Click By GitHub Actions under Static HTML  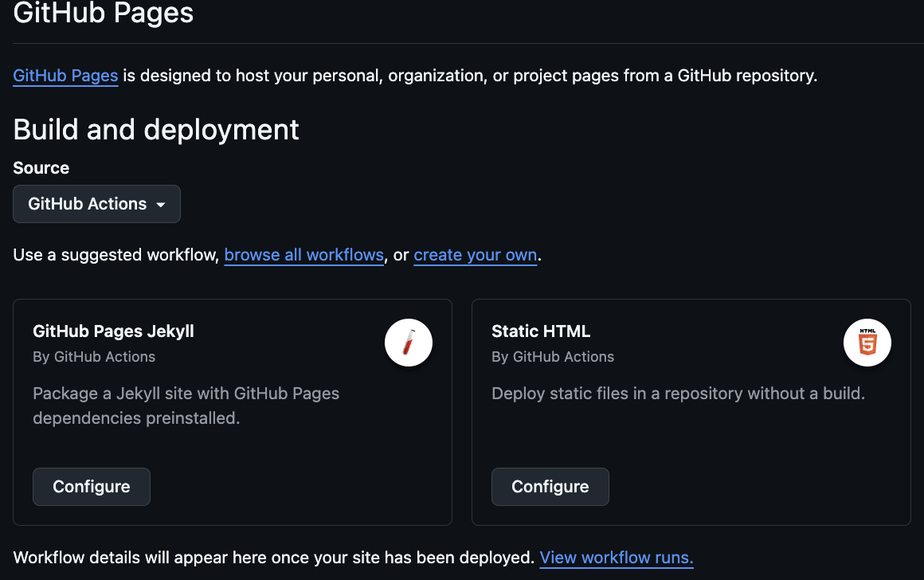pos(553,357)
